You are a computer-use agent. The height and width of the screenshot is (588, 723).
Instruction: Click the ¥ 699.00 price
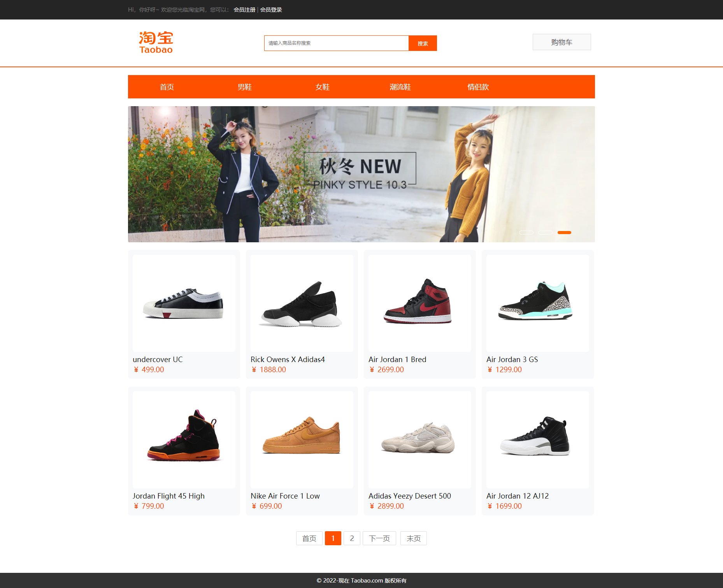click(x=267, y=506)
